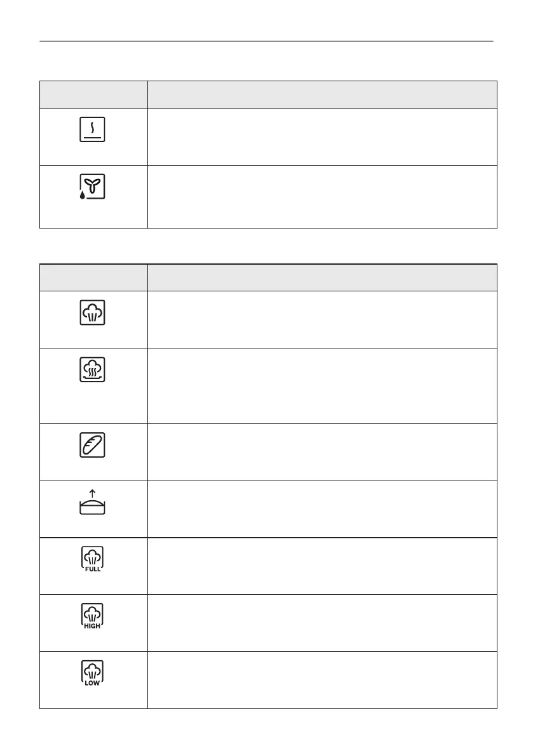Click the blank cell beside dough proving icon

322,509
